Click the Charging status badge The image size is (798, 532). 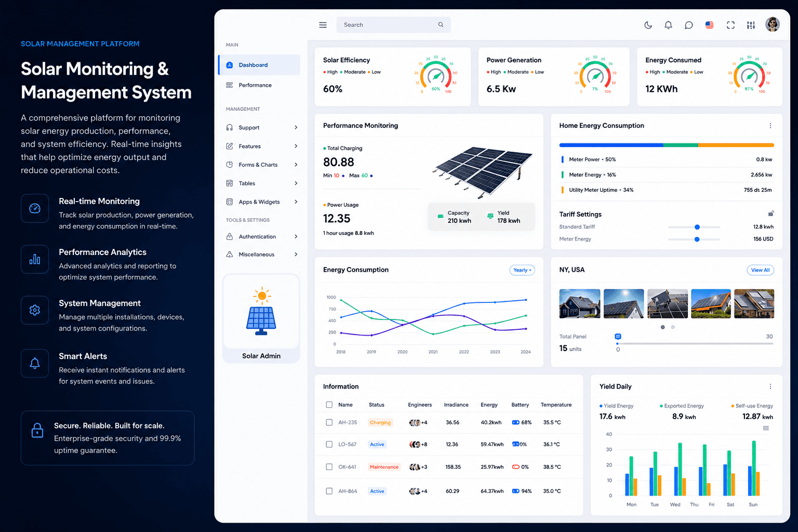380,422
